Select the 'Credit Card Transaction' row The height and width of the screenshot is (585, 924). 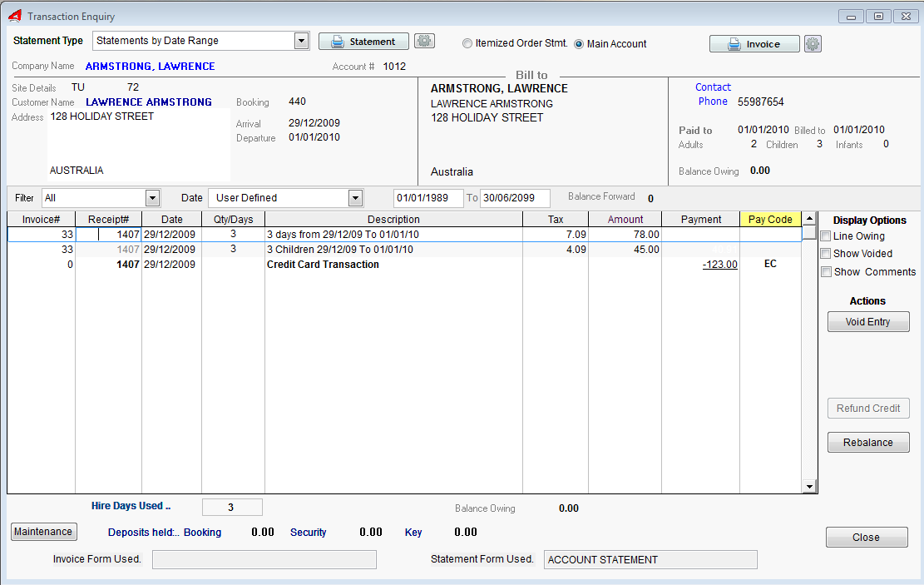pos(404,264)
